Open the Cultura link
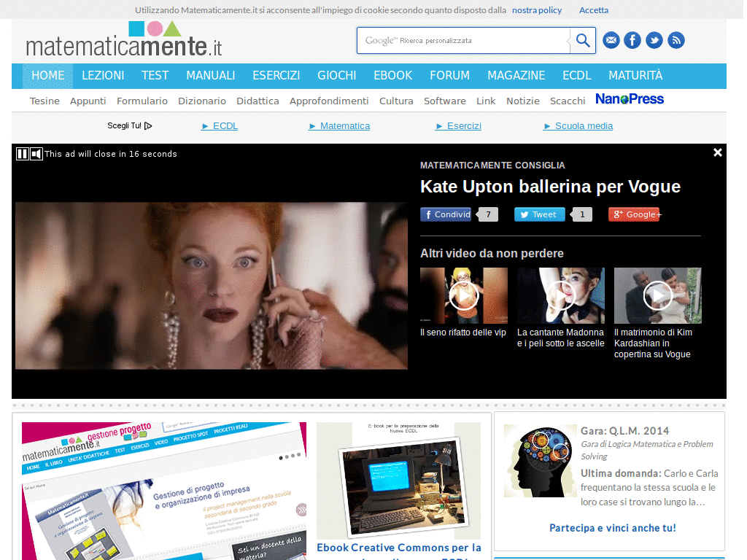This screenshot has width=747, height=560. click(x=396, y=101)
